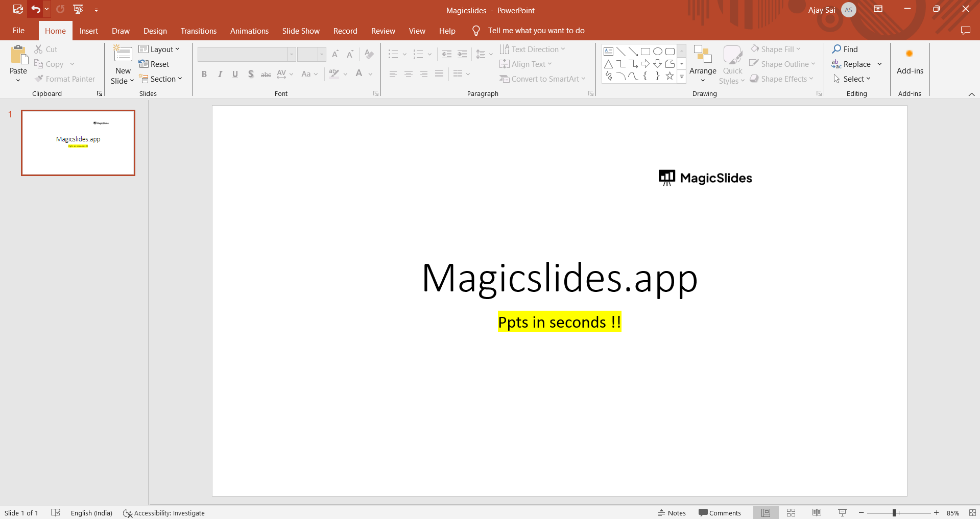980x519 pixels.
Task: Switch to Slide Sorter view
Action: coord(791,513)
